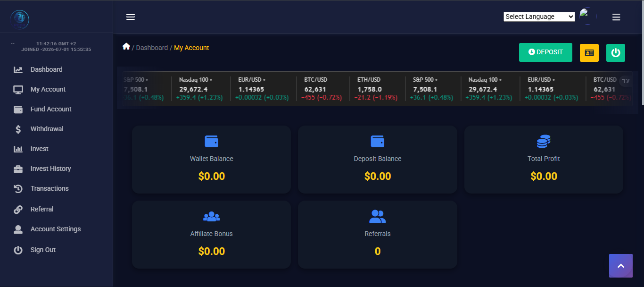Click the BTC/USD ticker item

pyautogui.click(x=322, y=89)
